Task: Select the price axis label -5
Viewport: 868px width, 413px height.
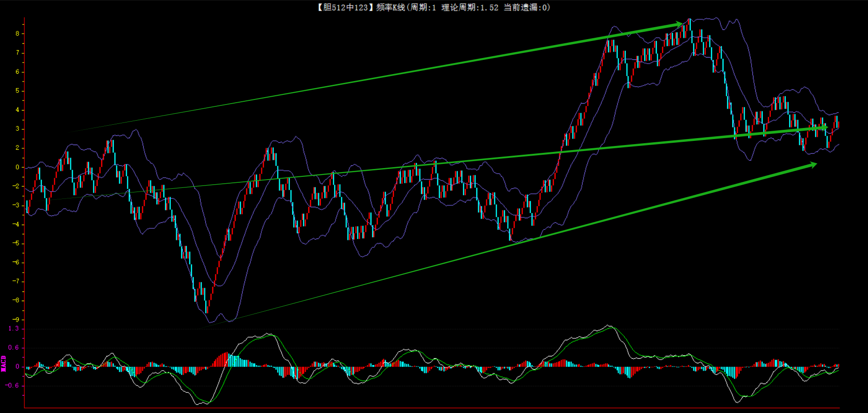Action: (x=16, y=243)
